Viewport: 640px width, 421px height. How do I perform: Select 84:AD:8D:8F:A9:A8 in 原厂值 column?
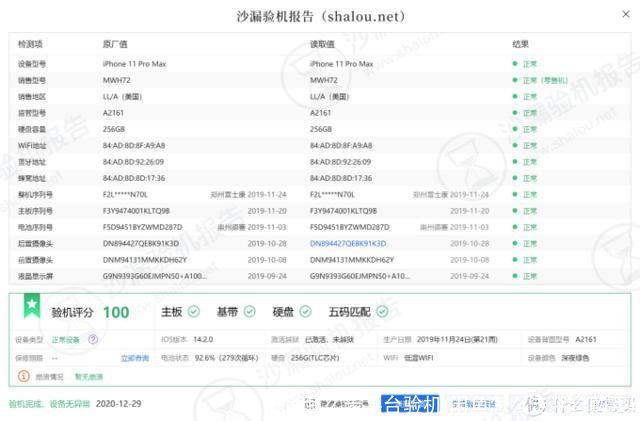134,146
